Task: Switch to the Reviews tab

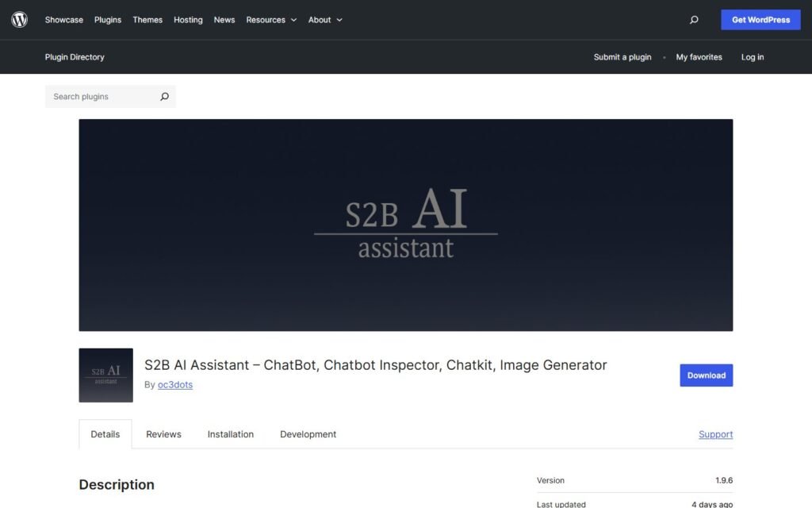Action: coord(163,434)
